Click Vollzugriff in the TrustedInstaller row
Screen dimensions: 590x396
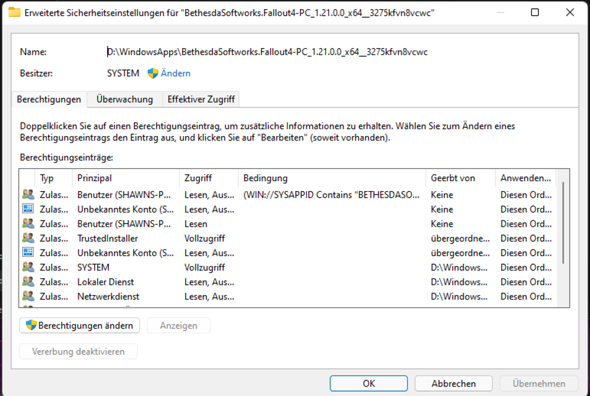[204, 238]
